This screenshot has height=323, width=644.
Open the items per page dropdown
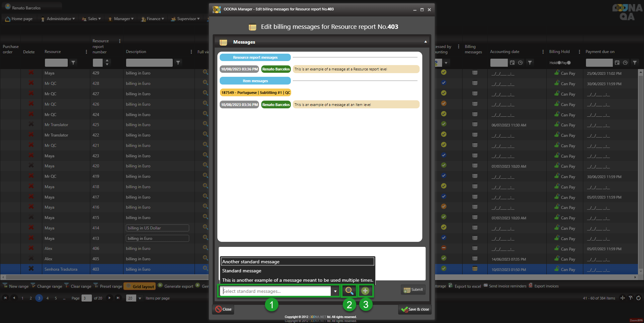(140, 298)
